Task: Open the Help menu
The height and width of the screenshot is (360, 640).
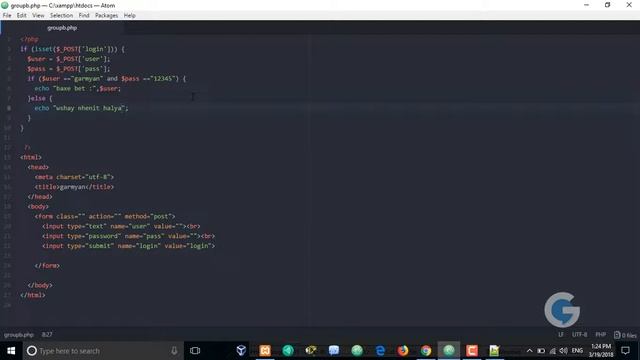Action: tap(129, 16)
